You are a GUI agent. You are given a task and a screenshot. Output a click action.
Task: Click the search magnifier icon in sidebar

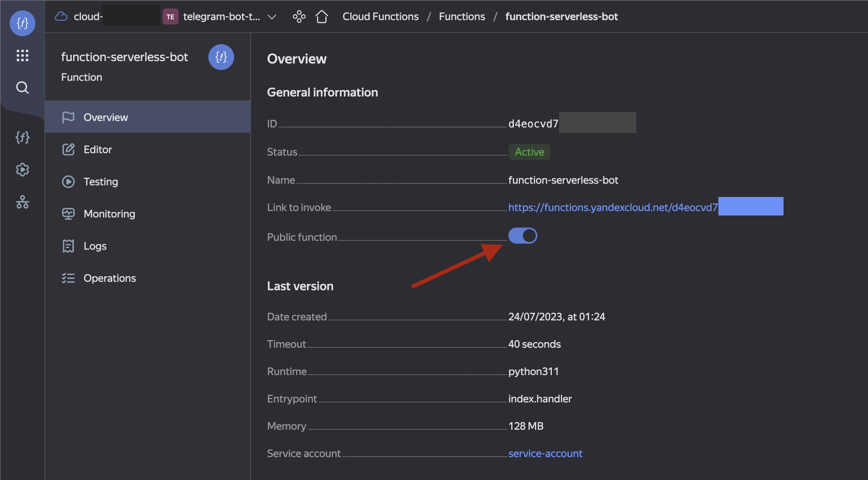point(22,87)
